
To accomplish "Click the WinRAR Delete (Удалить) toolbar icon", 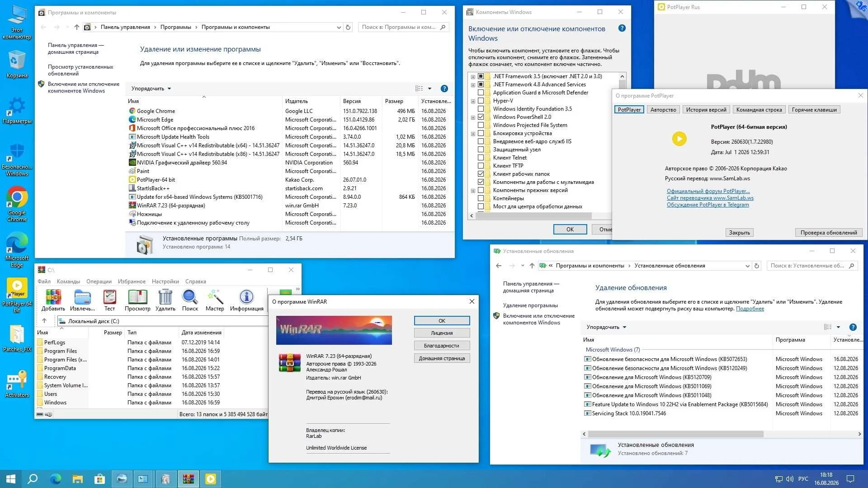I will [165, 300].
